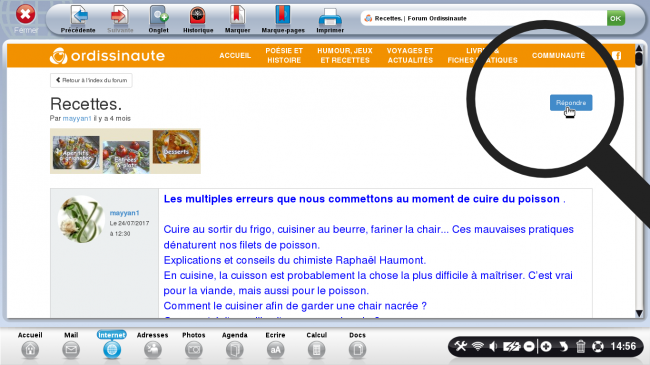
Task: Open the COMMUNAUTÉ menu item
Action: 558,56
